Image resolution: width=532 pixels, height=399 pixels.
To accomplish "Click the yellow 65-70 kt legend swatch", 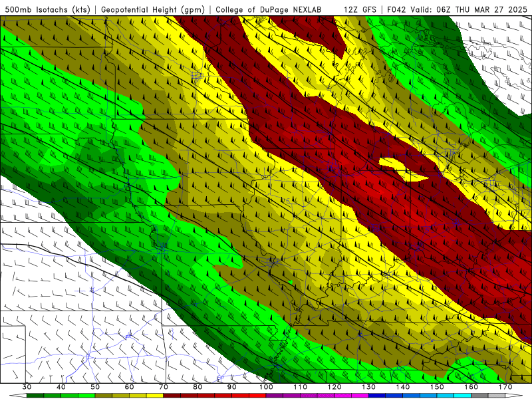I will [155, 396].
